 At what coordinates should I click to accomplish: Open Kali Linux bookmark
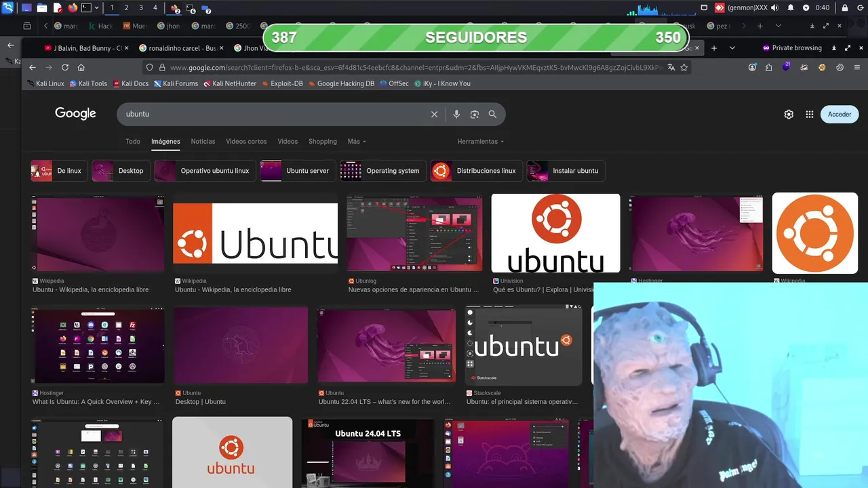tap(46, 83)
